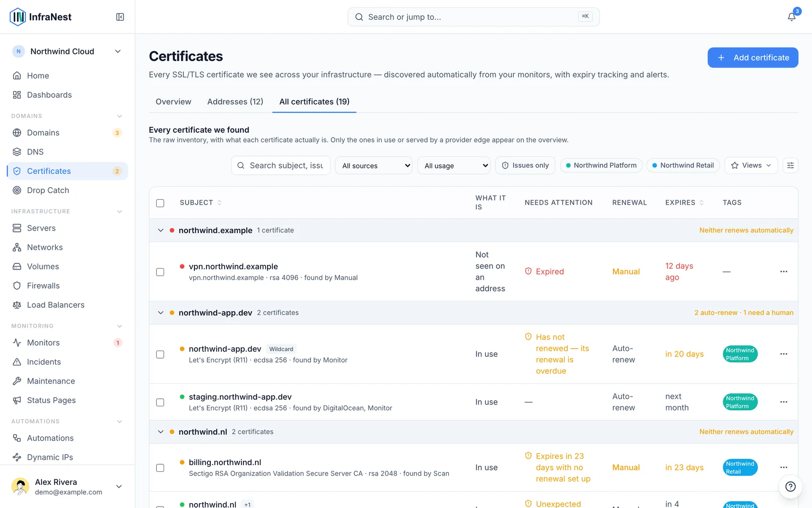
Task: Open Dashboards in the sidebar
Action: (x=67, y=95)
